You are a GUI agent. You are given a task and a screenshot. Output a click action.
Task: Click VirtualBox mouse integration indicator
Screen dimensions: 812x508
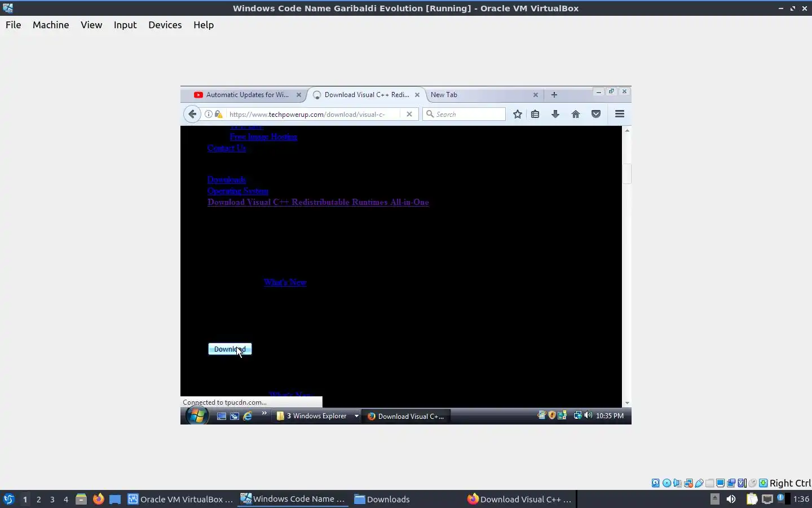(752, 483)
